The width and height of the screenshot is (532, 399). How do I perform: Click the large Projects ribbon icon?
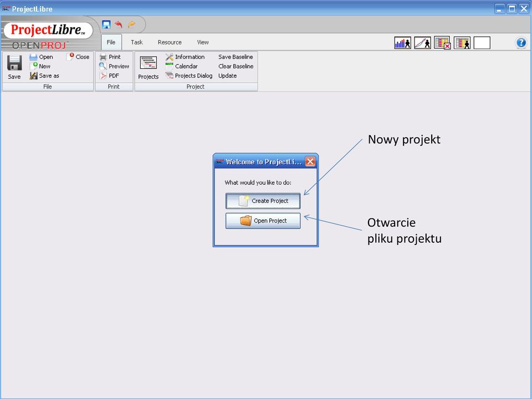pos(149,67)
